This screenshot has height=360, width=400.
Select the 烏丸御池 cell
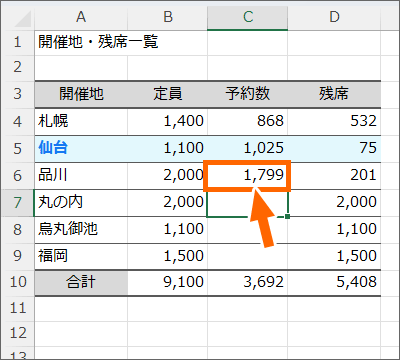pos(81,230)
